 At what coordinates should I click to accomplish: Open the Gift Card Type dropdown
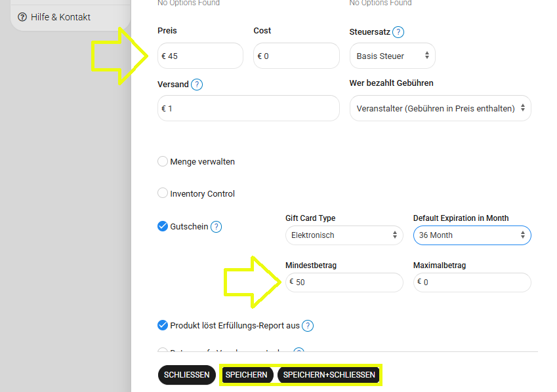coord(344,235)
